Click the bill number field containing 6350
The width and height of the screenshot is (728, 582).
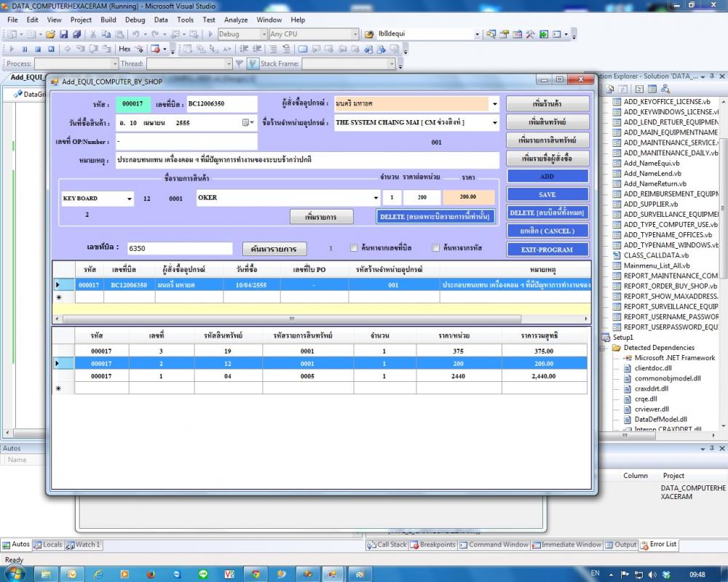[x=180, y=248]
